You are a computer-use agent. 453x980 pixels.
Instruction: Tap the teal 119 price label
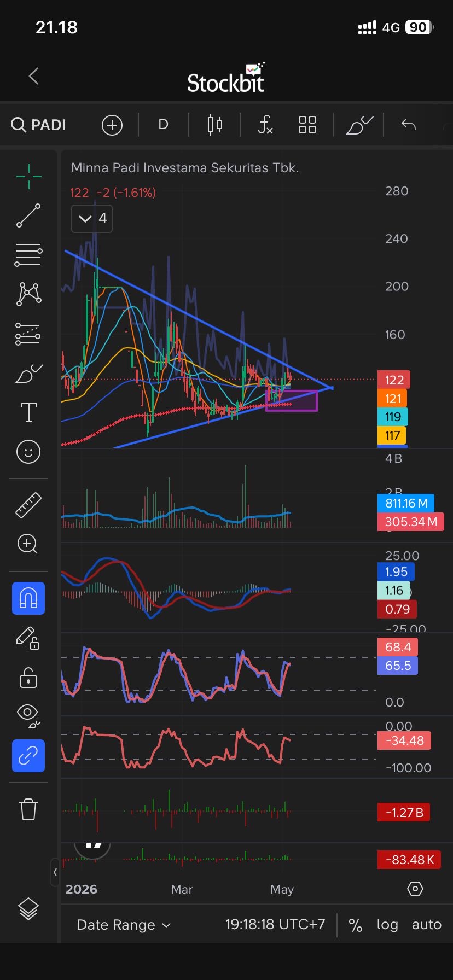click(x=393, y=417)
